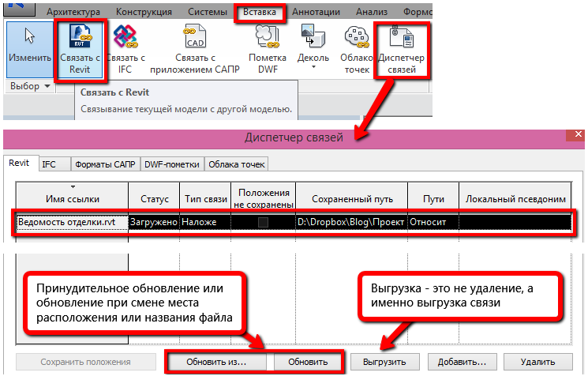Viewport: 588px width, 380px height.
Task: Click the Относит path type cell
Action: (x=433, y=222)
